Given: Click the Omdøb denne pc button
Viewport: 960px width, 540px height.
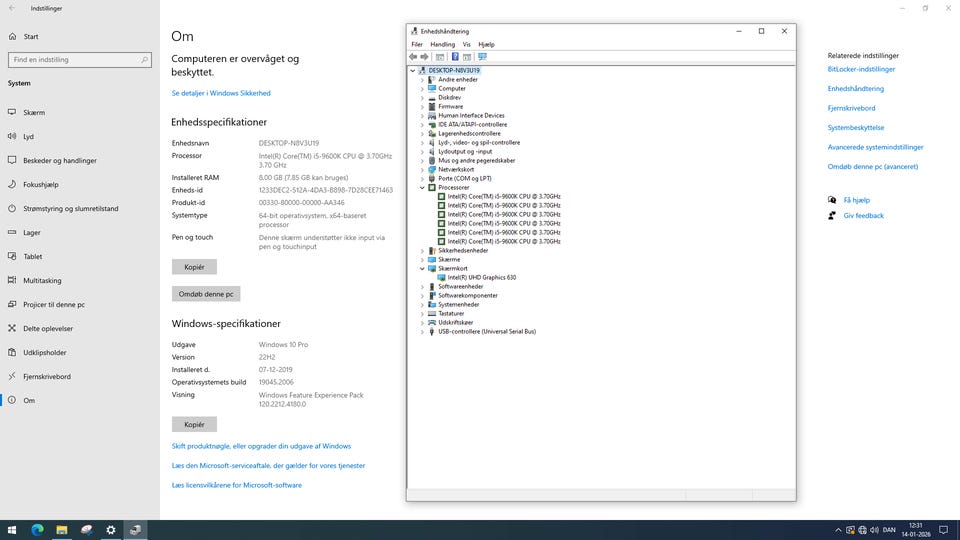Looking at the screenshot, I should [x=206, y=294].
